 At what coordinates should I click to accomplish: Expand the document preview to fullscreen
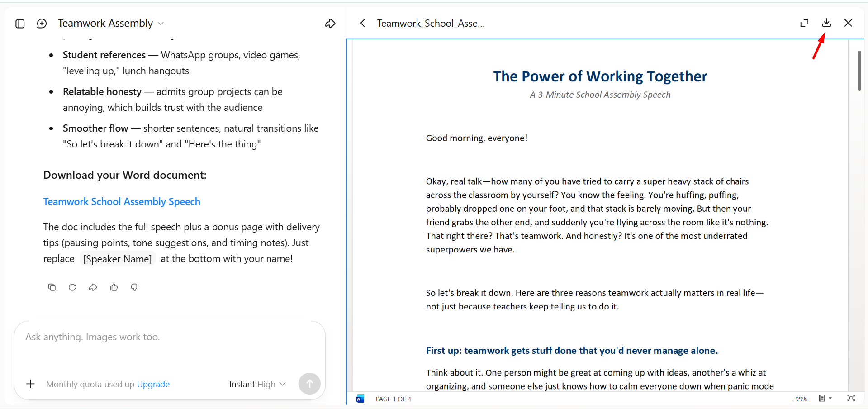pos(804,23)
